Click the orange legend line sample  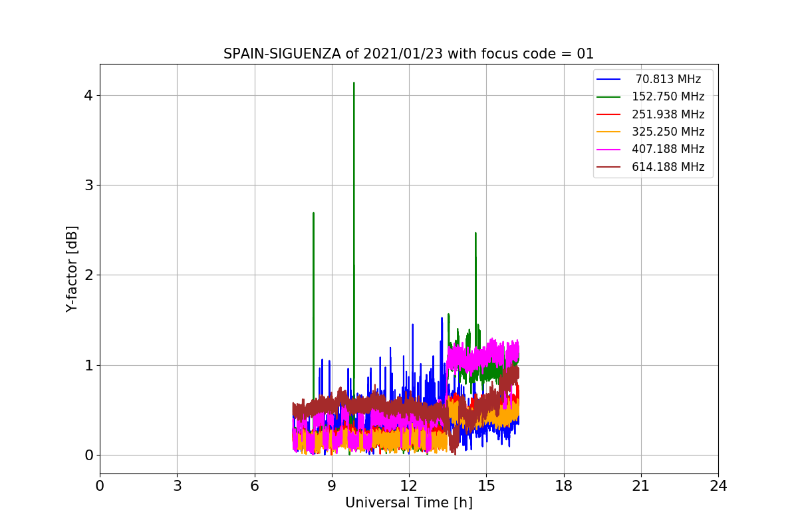tap(608, 132)
